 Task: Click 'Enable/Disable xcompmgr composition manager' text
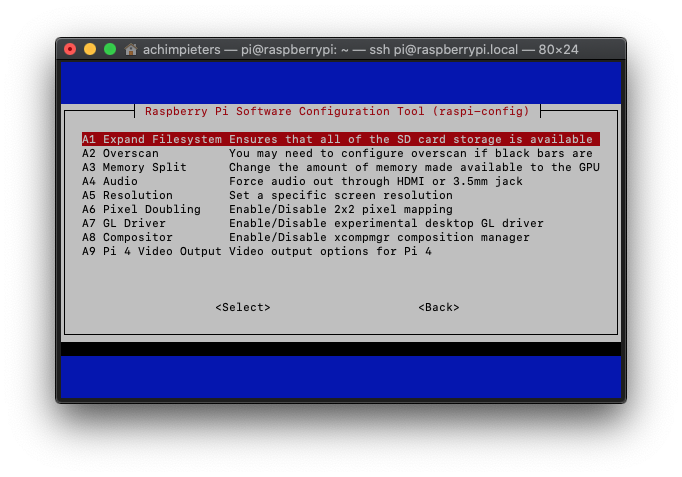tap(379, 237)
